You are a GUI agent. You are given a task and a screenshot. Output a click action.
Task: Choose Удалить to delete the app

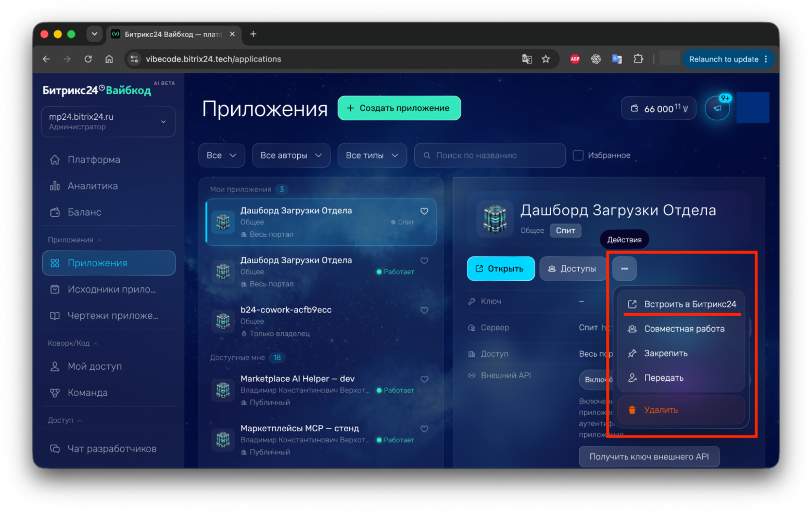pyautogui.click(x=681, y=410)
